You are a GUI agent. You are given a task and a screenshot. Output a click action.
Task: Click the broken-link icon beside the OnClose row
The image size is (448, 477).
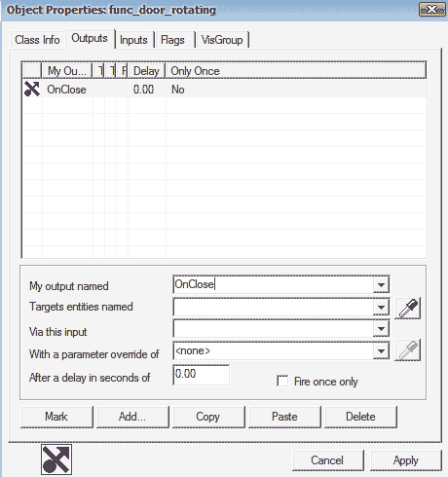point(32,90)
